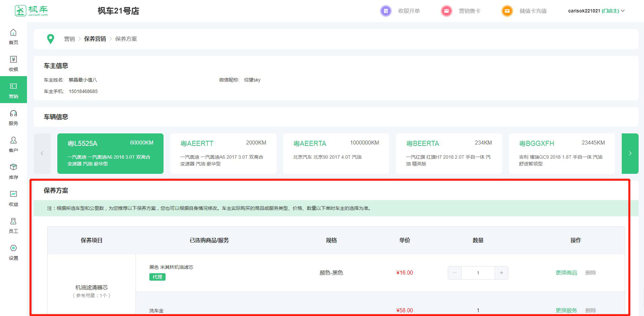Click the 保养方案 breadcrumb item
The width and height of the screenshot is (644, 316).
[126, 39]
